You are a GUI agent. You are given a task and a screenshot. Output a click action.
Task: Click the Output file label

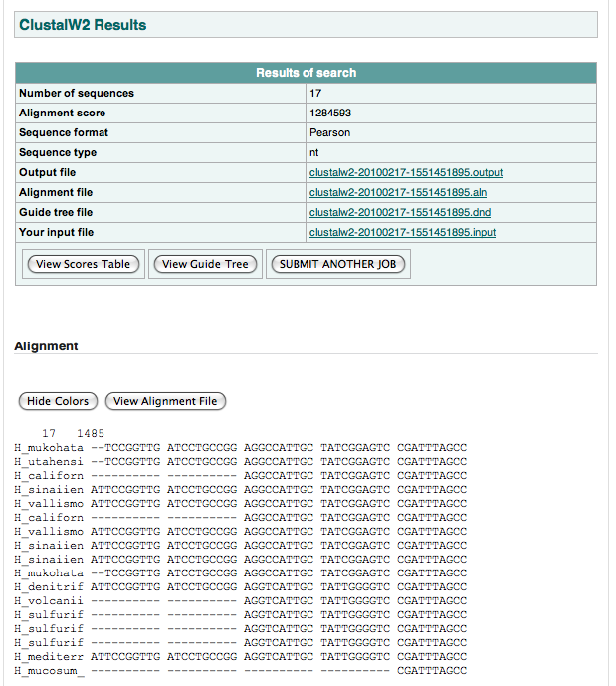coord(47,173)
